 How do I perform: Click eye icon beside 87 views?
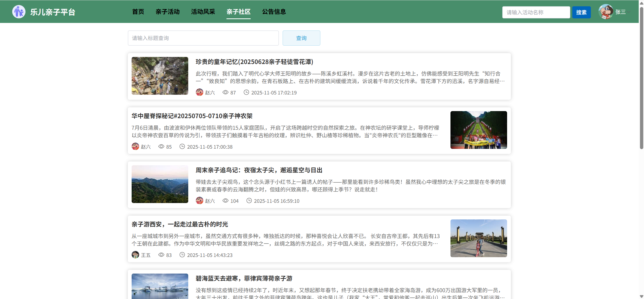coord(225,92)
